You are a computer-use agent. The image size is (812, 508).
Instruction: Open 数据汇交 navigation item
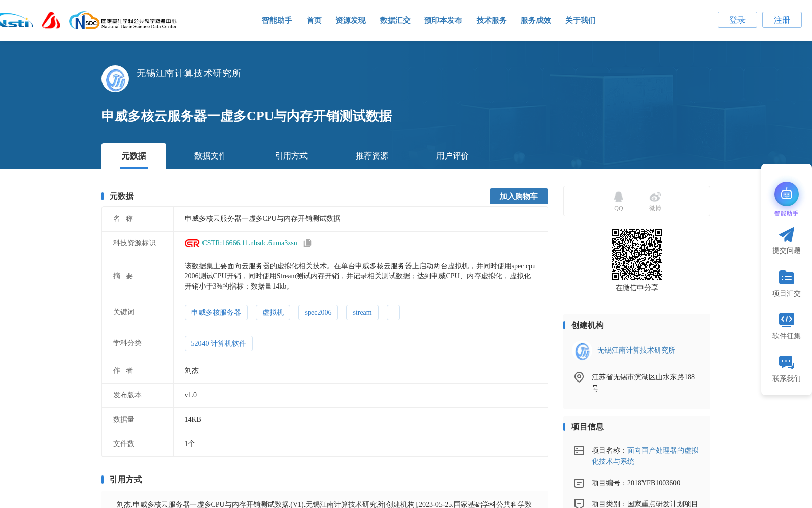coord(395,20)
